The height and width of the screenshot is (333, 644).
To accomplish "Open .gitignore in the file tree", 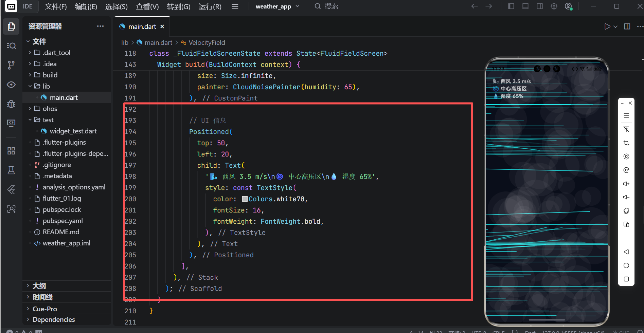I will 67,165.
